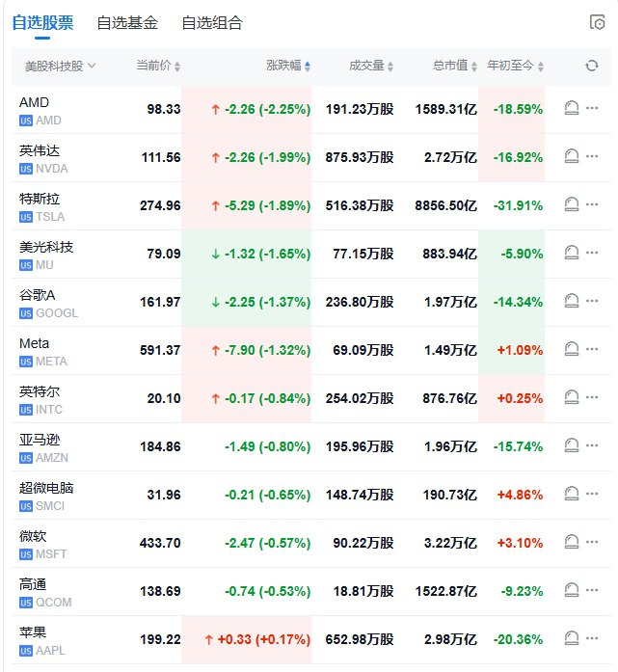The image size is (618, 672).
Task: Open the 英特尔 stock page
Action: [x=40, y=391]
